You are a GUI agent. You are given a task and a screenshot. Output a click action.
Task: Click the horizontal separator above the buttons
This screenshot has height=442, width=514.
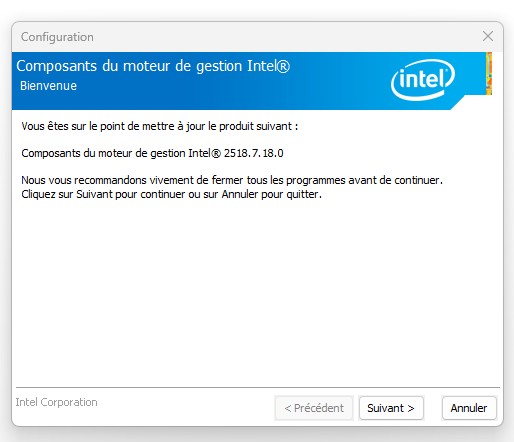click(x=258, y=387)
